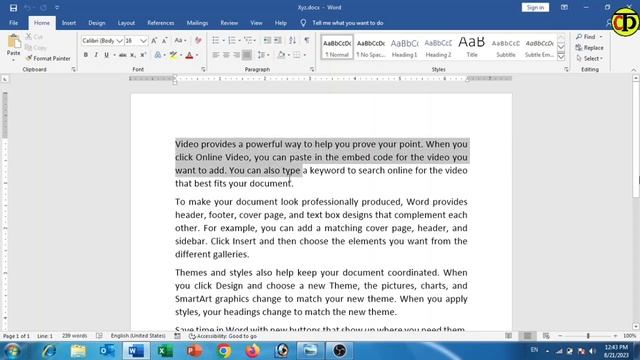Click the Find magnifier button
The width and height of the screenshot is (640, 360).
pos(586,37)
